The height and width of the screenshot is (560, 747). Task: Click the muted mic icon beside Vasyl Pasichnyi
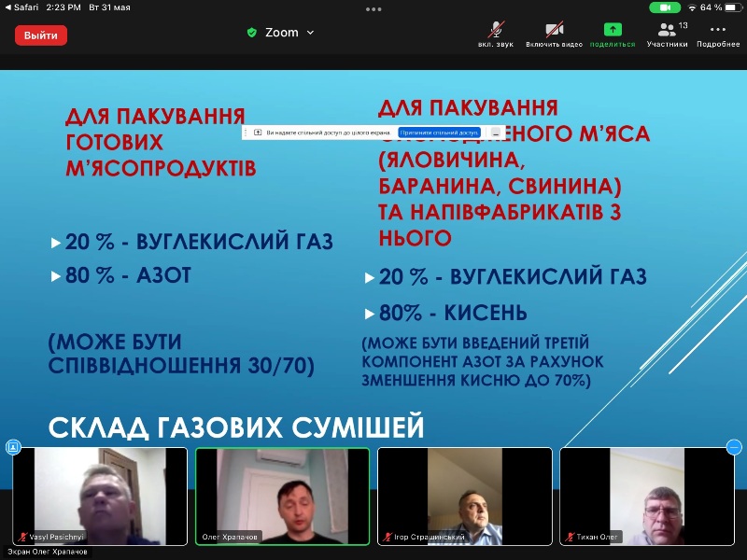point(22,537)
